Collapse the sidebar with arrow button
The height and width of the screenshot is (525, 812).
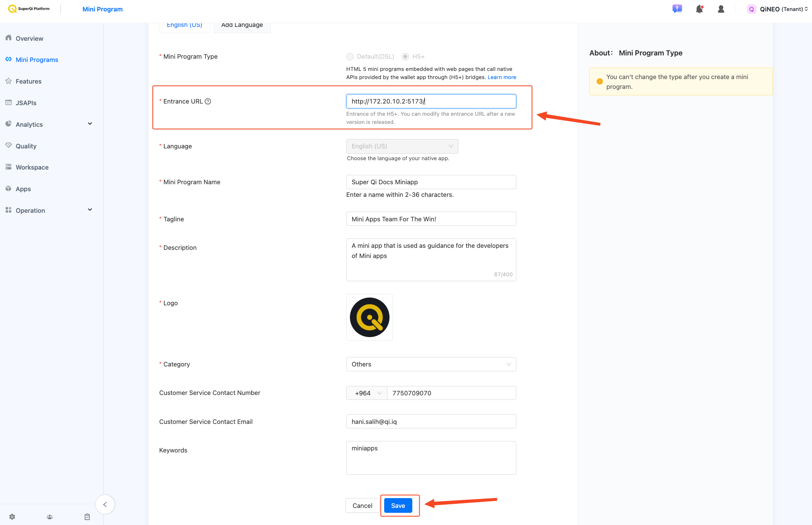point(105,505)
